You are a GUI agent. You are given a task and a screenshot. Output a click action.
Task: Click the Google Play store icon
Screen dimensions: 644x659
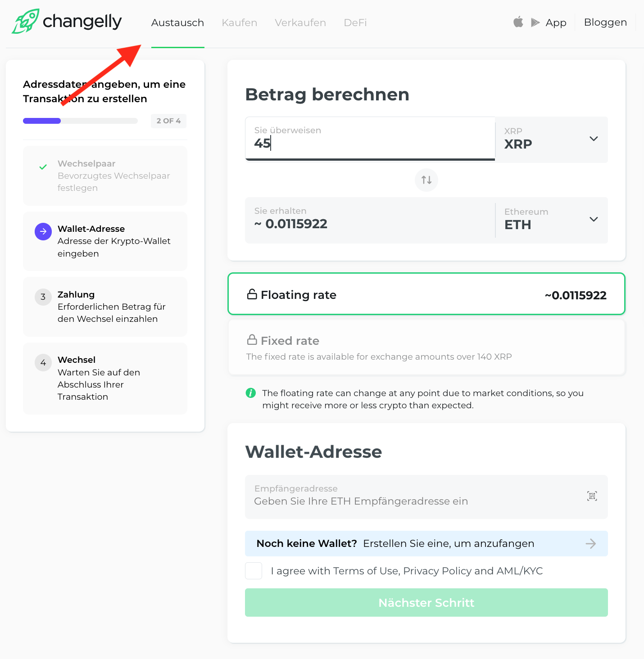coord(535,23)
